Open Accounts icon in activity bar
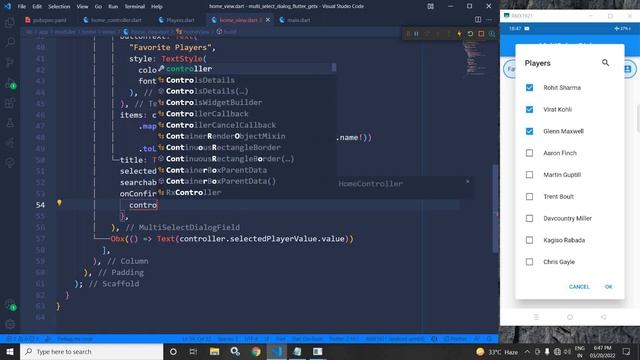Viewport: 640px width, 360px height. 10,305
